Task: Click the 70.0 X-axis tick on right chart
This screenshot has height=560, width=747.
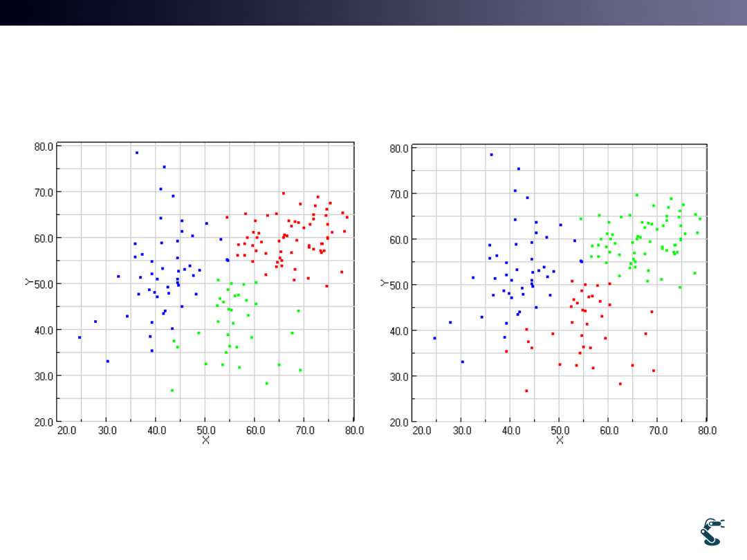Action: coord(658,430)
